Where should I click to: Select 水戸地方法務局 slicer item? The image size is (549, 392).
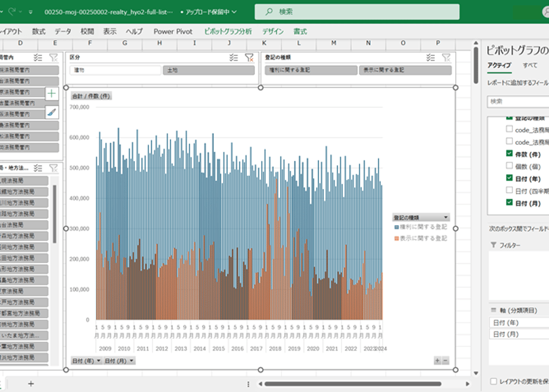pos(24,302)
